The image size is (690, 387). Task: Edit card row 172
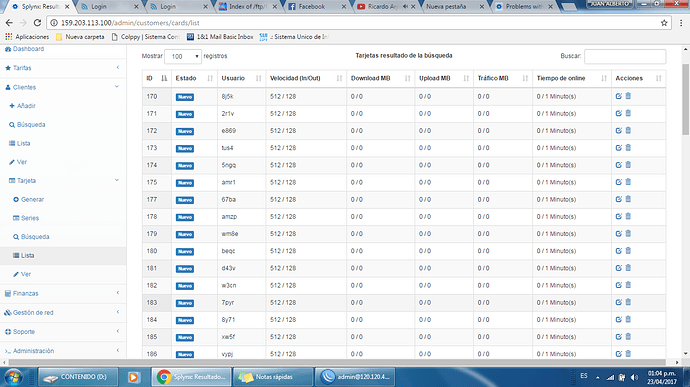(618, 131)
